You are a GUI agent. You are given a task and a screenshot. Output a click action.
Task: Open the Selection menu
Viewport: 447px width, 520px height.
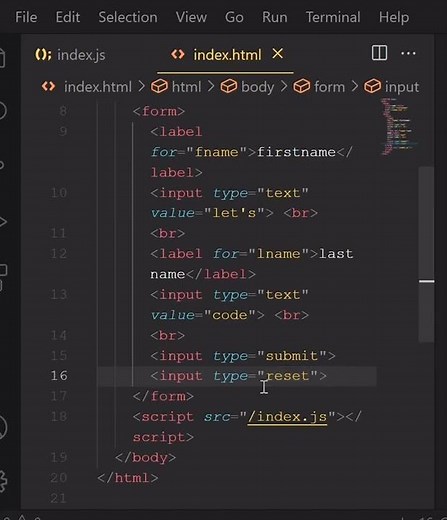(x=128, y=17)
